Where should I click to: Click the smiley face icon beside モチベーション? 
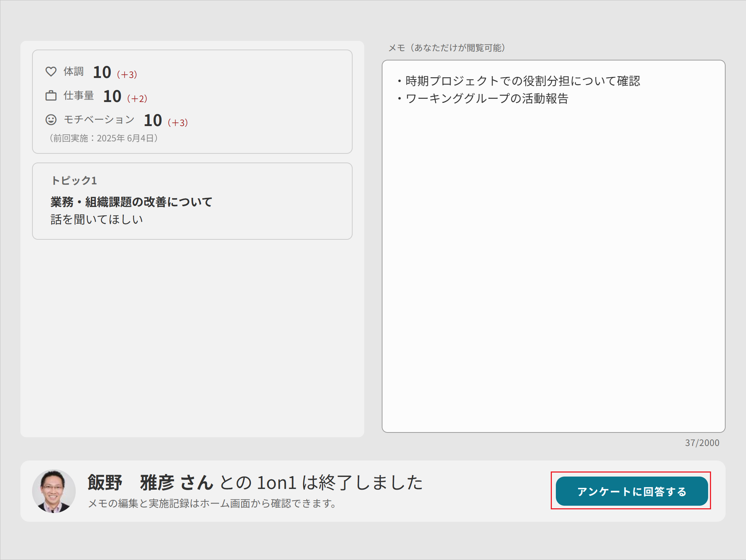coord(51,120)
